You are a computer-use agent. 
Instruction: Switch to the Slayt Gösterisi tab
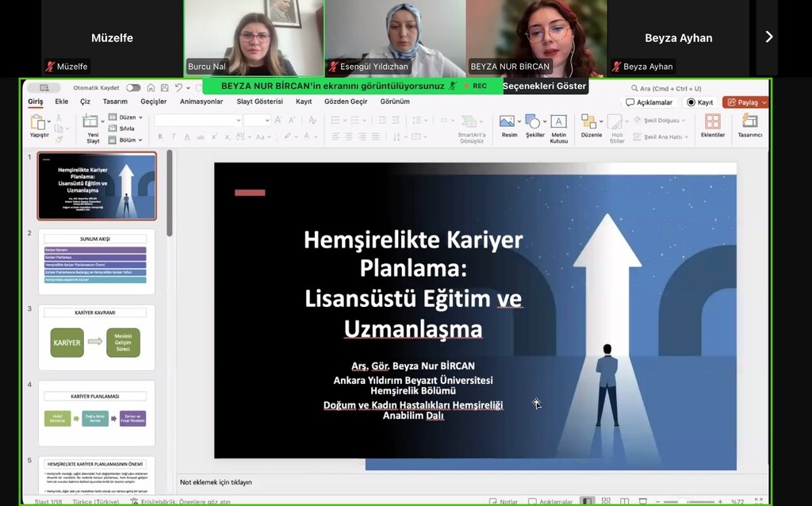[x=260, y=102]
